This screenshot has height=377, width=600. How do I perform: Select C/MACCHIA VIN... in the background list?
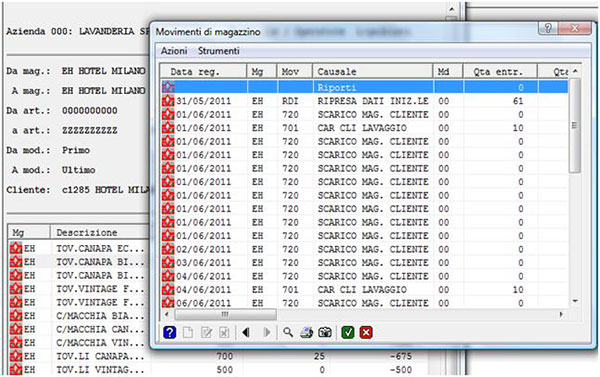click(x=101, y=343)
